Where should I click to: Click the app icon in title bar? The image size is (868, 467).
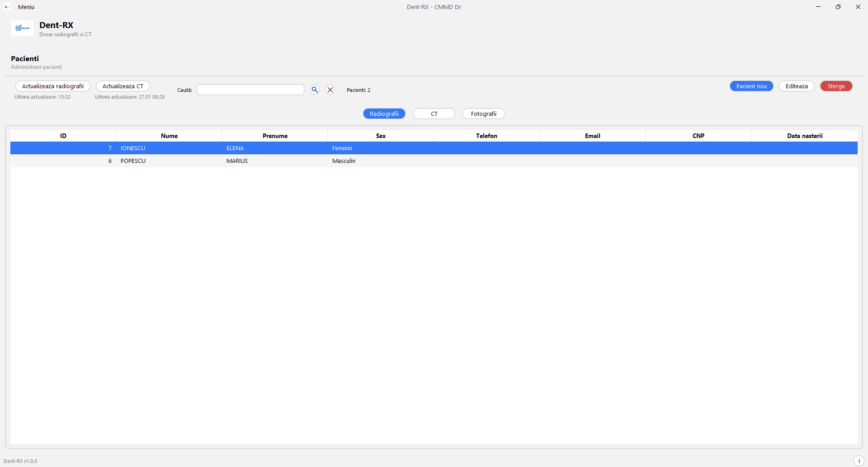coord(7,7)
